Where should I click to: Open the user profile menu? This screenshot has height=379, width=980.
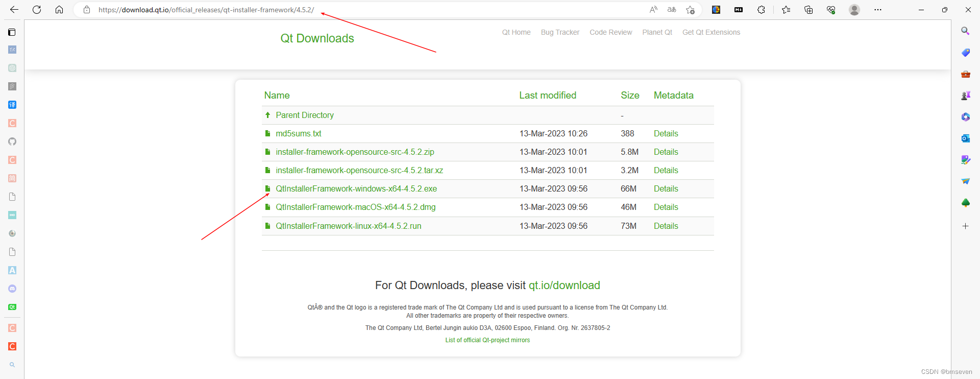click(x=854, y=10)
